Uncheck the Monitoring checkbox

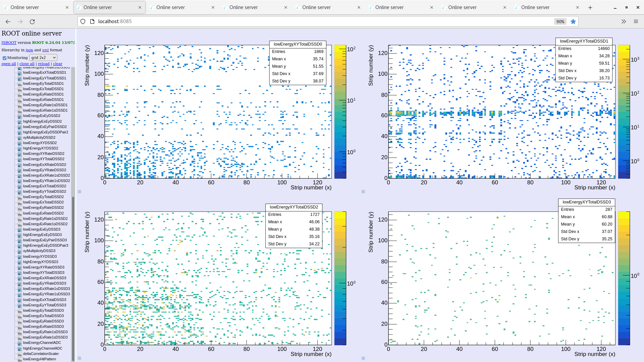5,58
